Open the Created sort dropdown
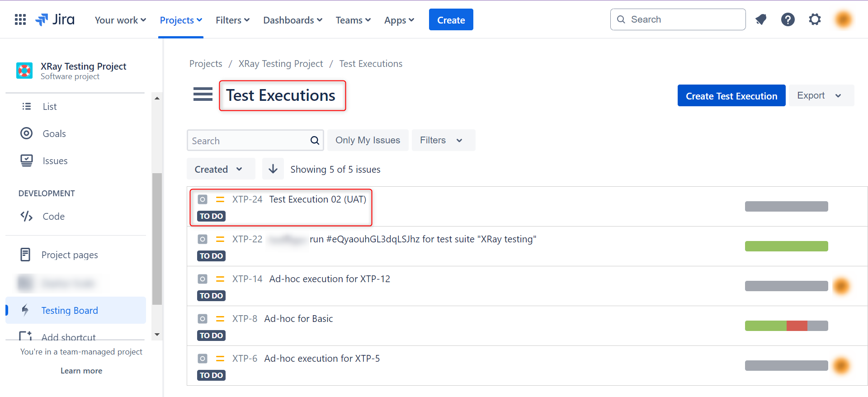Image resolution: width=868 pixels, height=397 pixels. tap(220, 169)
